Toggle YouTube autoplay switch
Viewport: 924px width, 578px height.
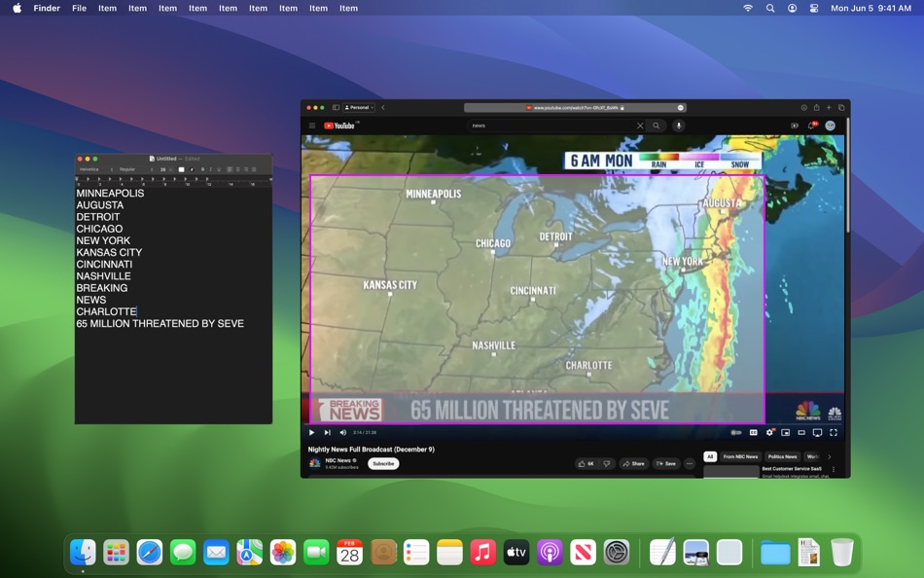tap(736, 432)
